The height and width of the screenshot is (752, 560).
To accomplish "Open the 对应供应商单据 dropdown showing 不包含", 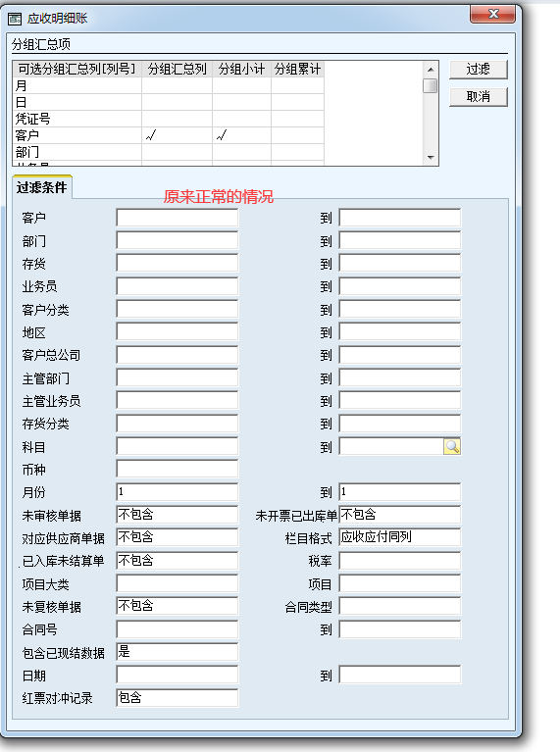I will (178, 537).
